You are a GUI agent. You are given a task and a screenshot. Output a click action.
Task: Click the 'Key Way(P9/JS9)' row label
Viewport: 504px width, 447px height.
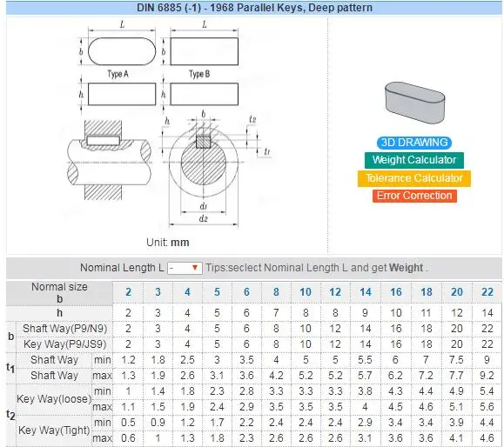pyautogui.click(x=64, y=344)
